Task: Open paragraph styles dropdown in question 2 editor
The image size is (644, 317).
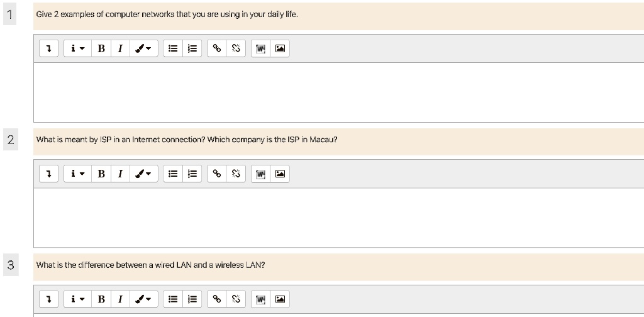Action: point(77,174)
